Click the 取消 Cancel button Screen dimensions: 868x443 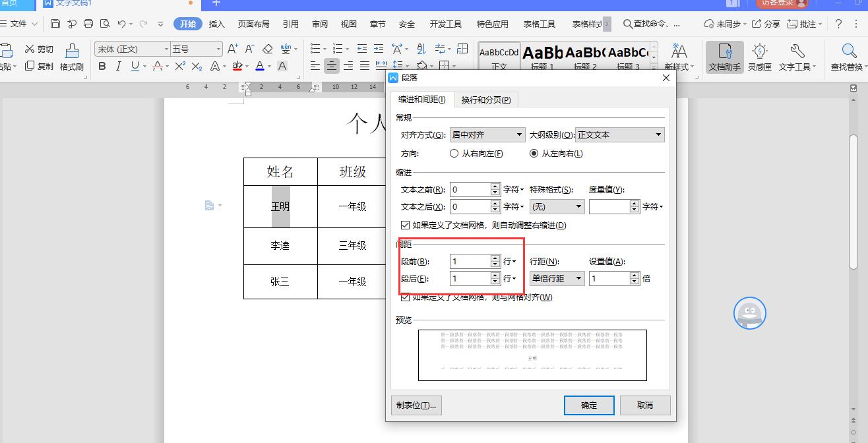click(x=645, y=405)
